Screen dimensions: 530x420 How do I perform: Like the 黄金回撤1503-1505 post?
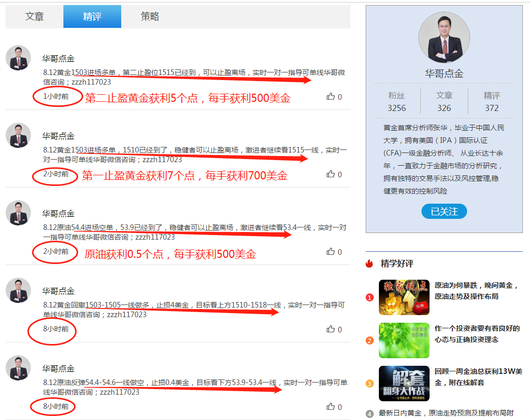point(331,329)
